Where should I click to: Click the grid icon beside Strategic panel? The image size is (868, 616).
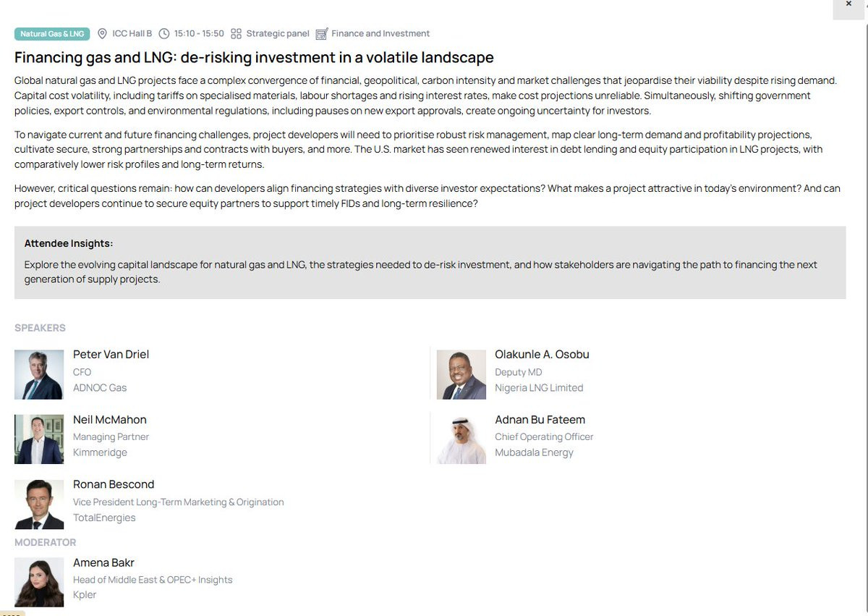pyautogui.click(x=236, y=34)
